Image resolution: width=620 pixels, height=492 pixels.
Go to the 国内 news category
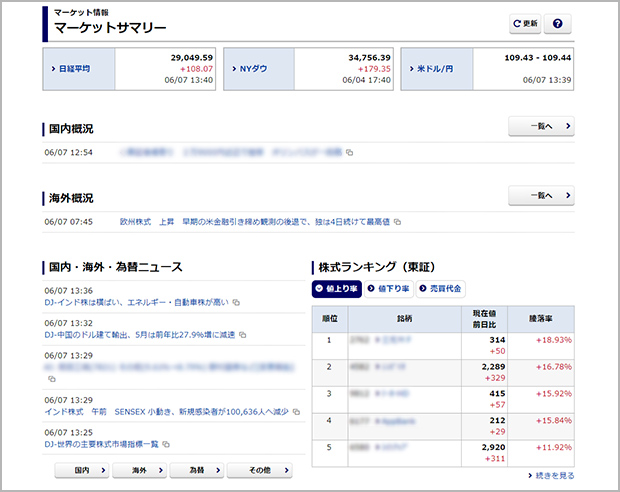click(82, 470)
